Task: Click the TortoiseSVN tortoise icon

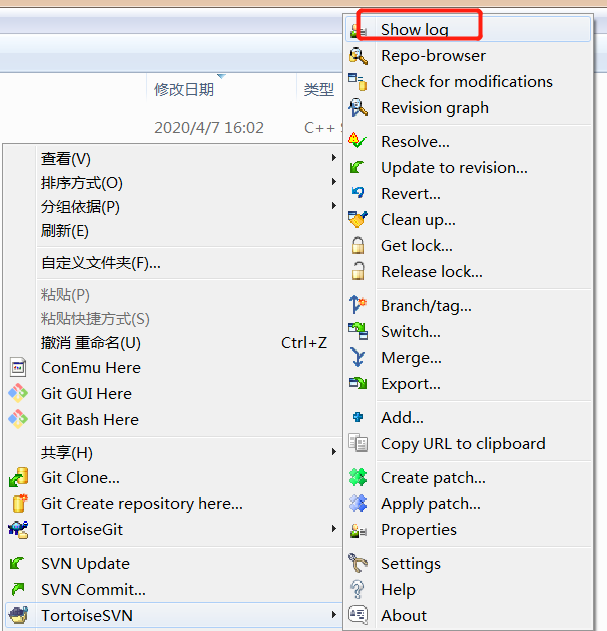Action: tap(18, 615)
